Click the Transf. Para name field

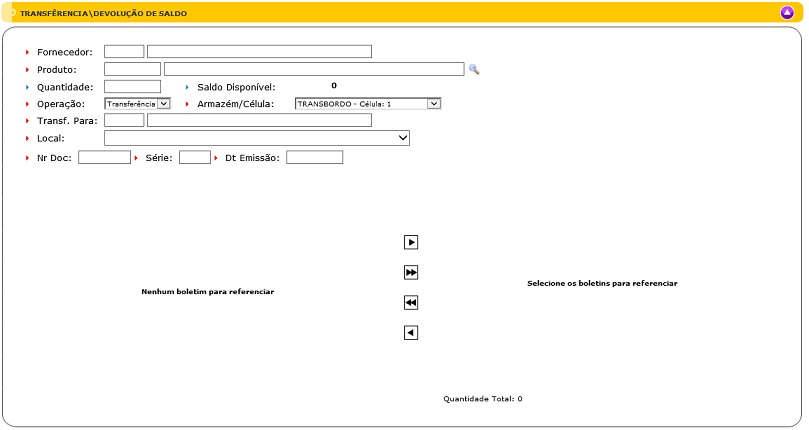pos(259,120)
